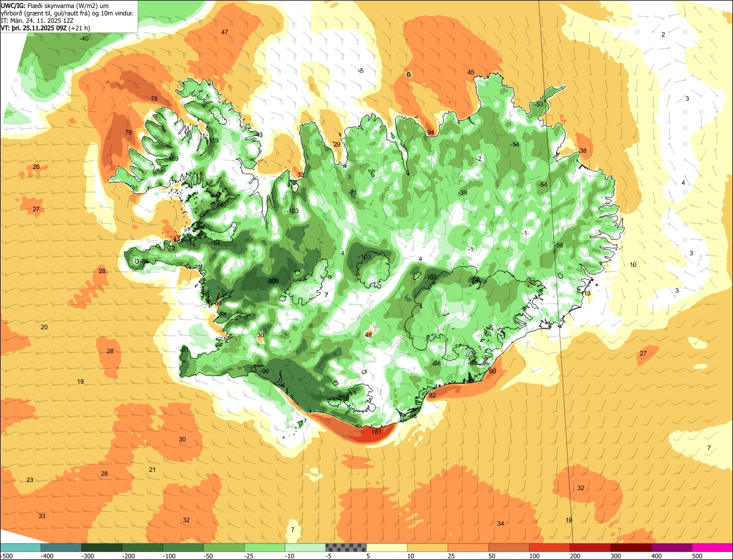The image size is (733, 560).
Task: Click the map value '-53' in northeast Iceland
Action: 538,105
